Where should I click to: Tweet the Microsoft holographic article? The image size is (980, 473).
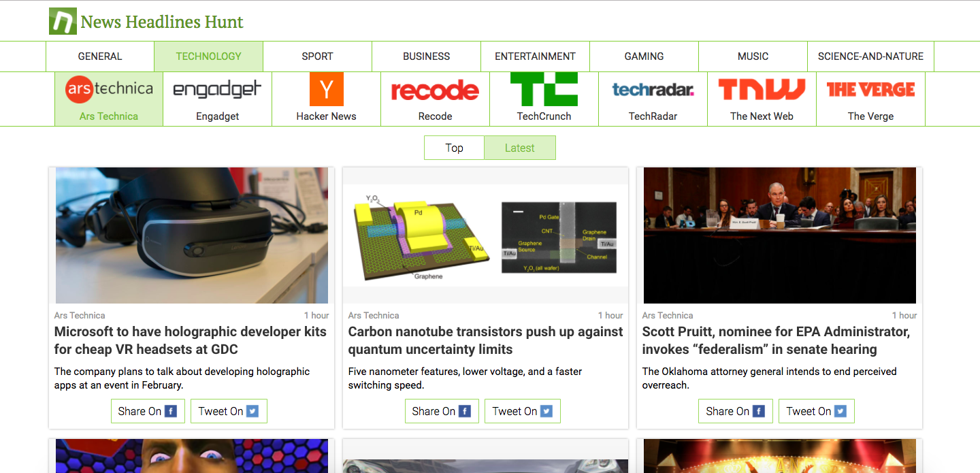pos(229,411)
